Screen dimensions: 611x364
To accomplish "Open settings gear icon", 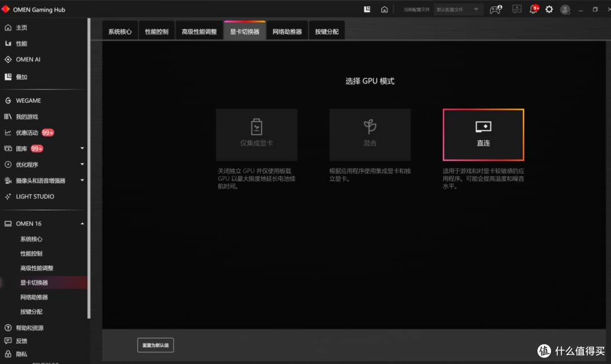I will pyautogui.click(x=549, y=10).
